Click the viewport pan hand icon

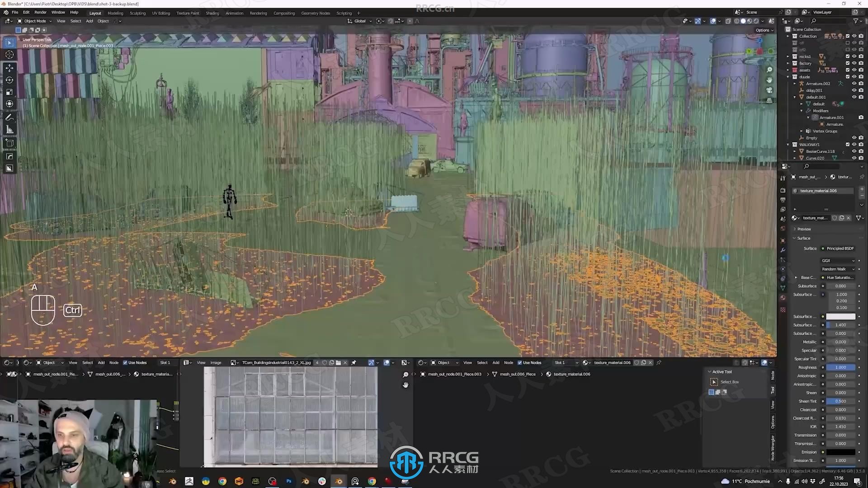click(769, 80)
